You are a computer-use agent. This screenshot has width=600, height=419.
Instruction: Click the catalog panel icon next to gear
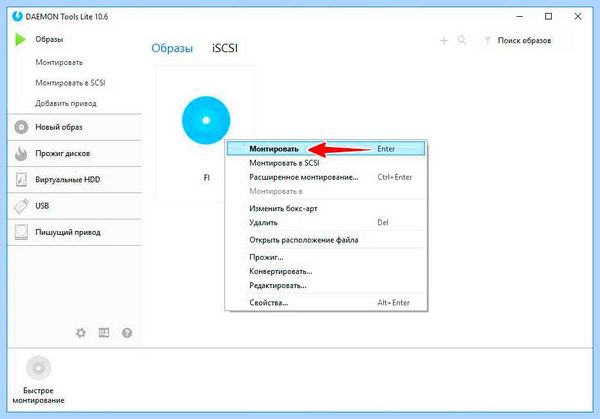pyautogui.click(x=104, y=333)
